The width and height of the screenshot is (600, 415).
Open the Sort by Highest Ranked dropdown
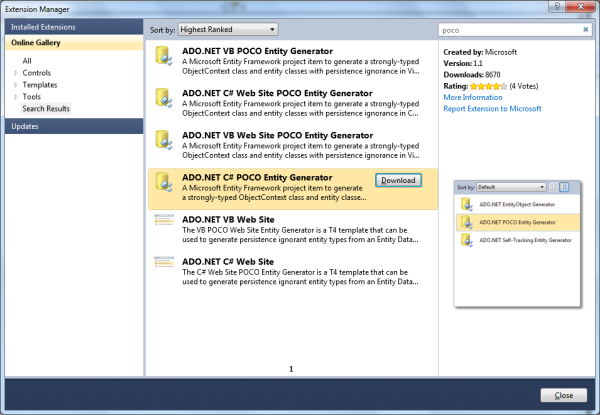pos(228,29)
